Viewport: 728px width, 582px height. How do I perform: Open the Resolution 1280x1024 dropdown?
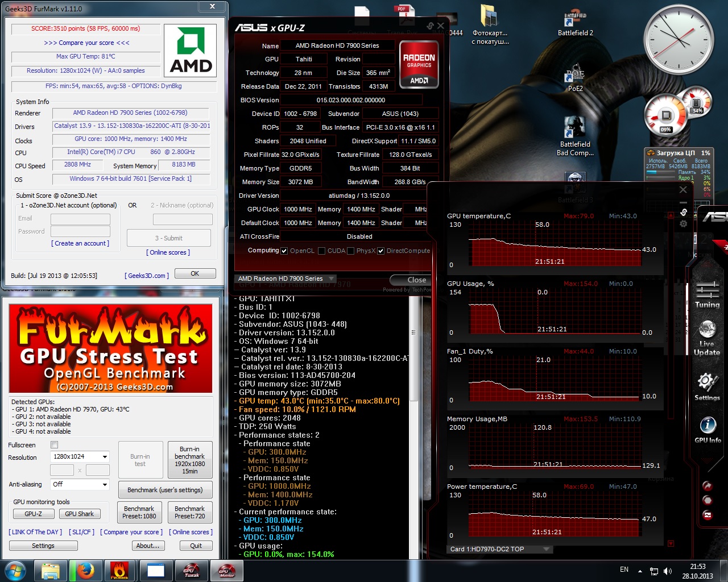80,457
